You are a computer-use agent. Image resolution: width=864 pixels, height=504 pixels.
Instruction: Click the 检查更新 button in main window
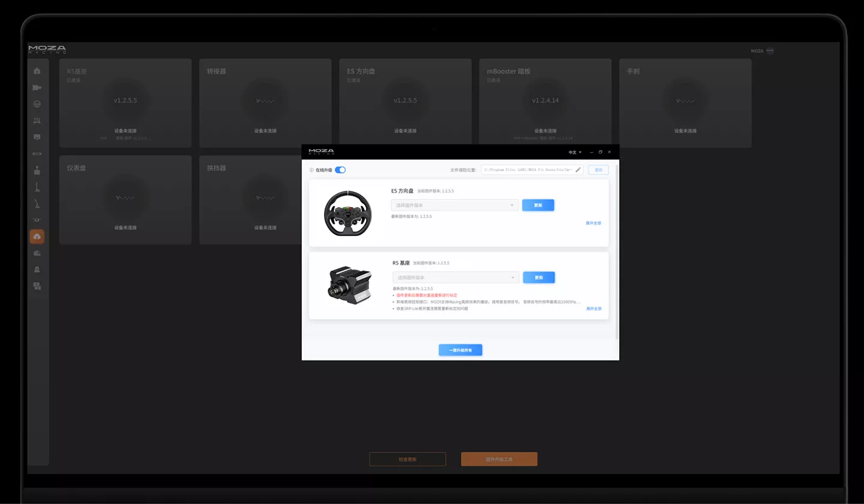[407, 460]
